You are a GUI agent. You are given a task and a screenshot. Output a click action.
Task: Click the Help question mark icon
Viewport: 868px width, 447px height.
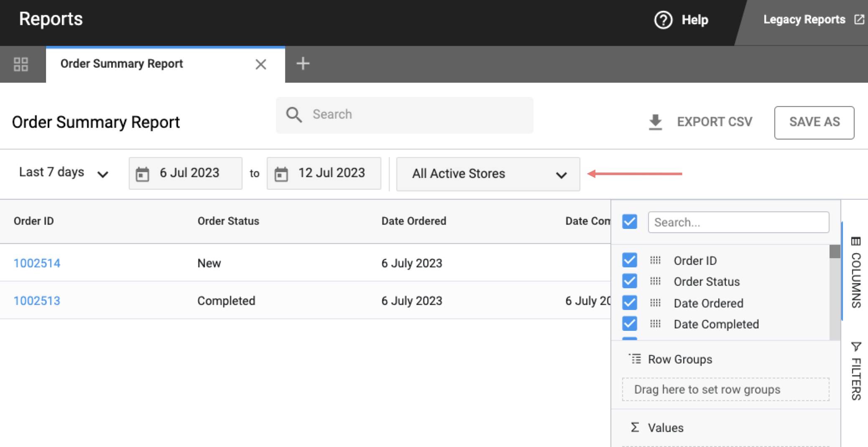[x=663, y=20]
